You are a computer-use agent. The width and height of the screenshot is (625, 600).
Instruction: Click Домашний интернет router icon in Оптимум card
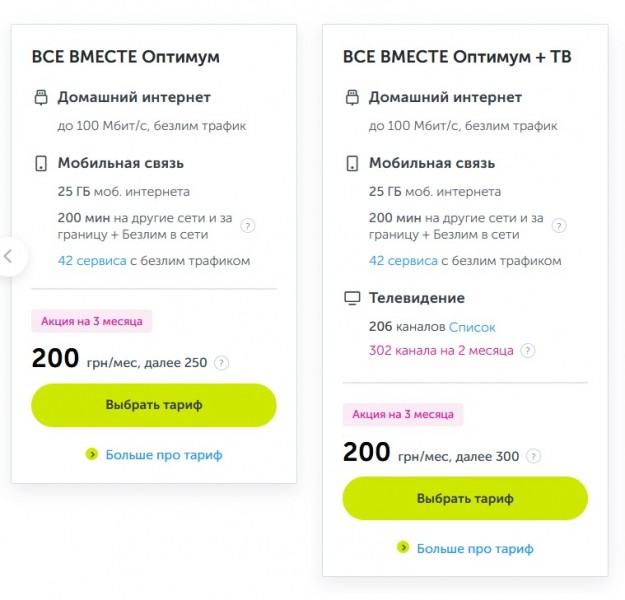tap(41, 98)
